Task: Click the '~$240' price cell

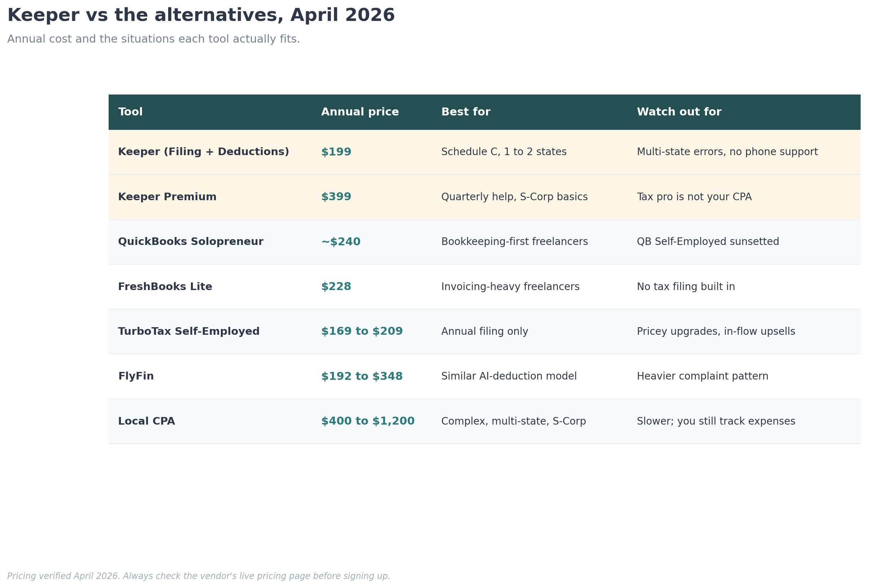Action: (341, 242)
